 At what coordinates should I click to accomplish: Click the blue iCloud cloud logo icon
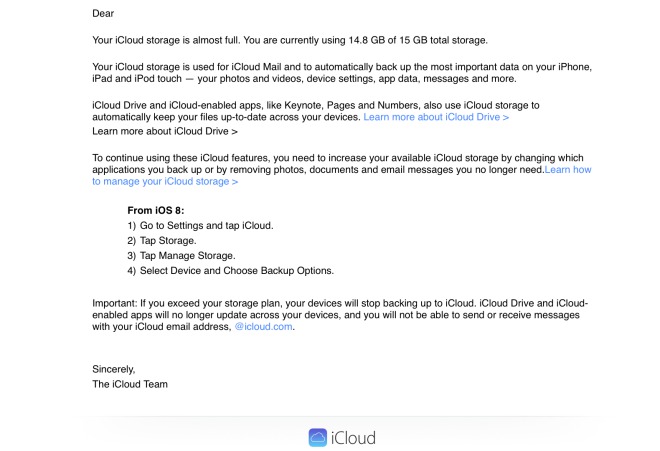318,437
